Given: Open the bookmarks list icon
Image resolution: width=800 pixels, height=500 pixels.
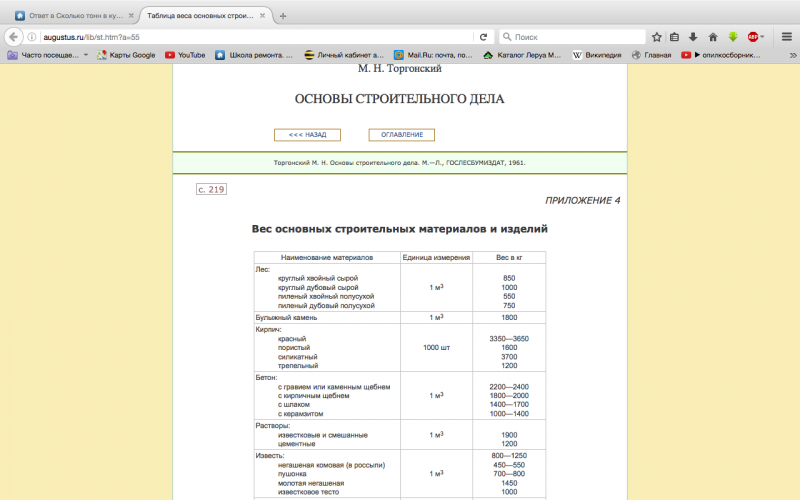Looking at the screenshot, I should click(x=675, y=36).
